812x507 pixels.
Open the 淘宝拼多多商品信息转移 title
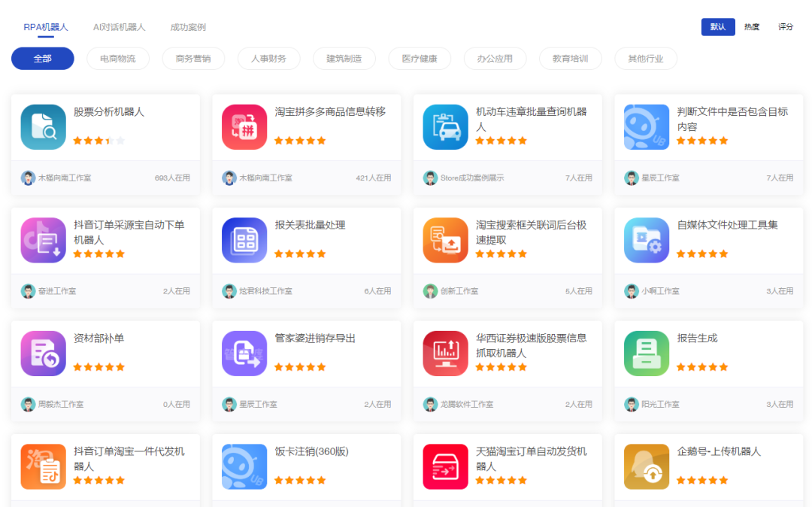point(330,112)
